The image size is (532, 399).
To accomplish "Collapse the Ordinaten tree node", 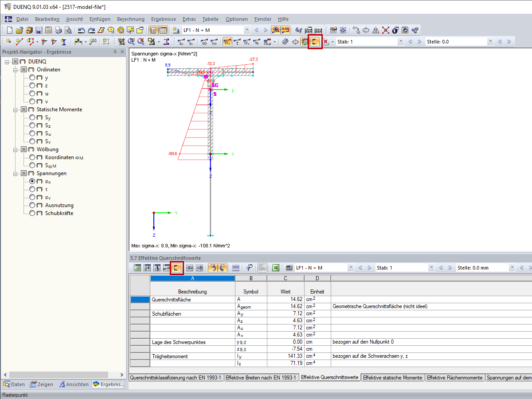I will 16,70.
